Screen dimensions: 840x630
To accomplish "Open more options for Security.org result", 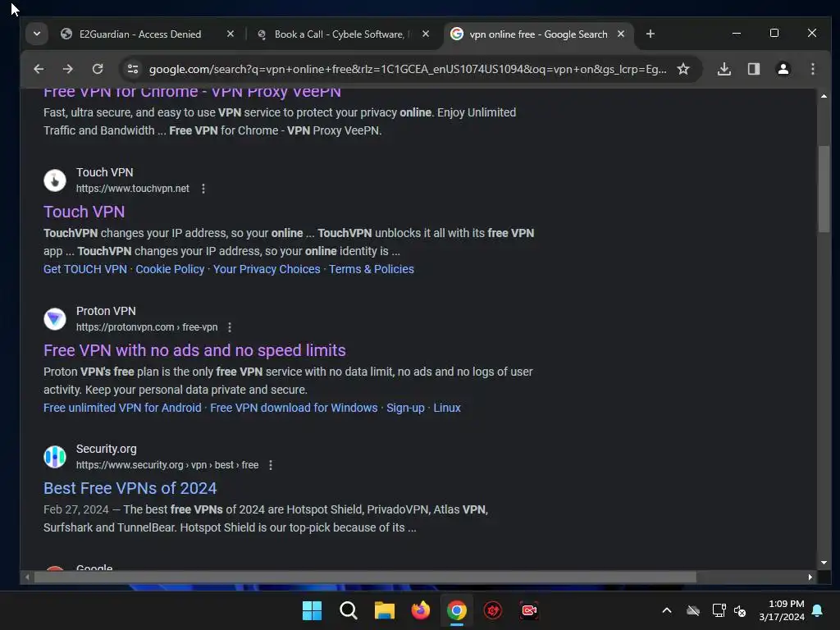I will [271, 465].
